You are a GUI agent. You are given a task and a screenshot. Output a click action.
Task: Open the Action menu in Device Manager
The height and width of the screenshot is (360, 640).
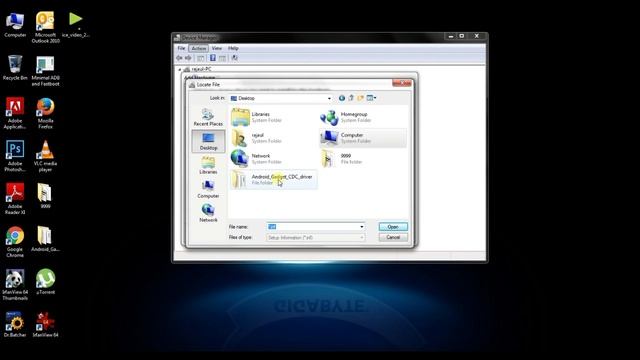coord(199,48)
